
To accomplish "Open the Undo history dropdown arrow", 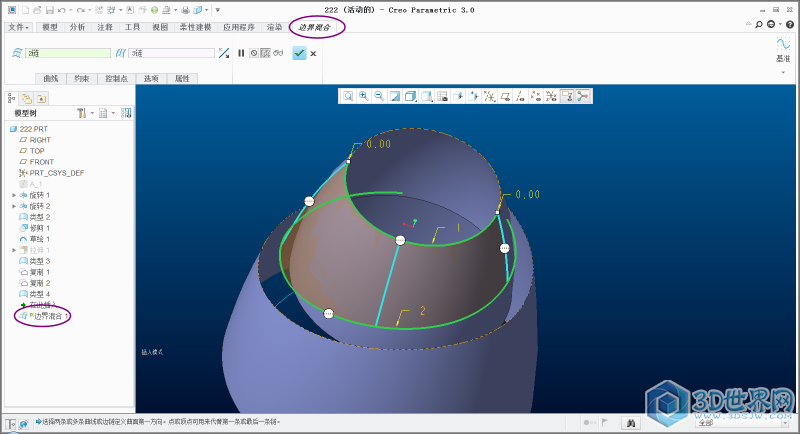I will [x=70, y=10].
